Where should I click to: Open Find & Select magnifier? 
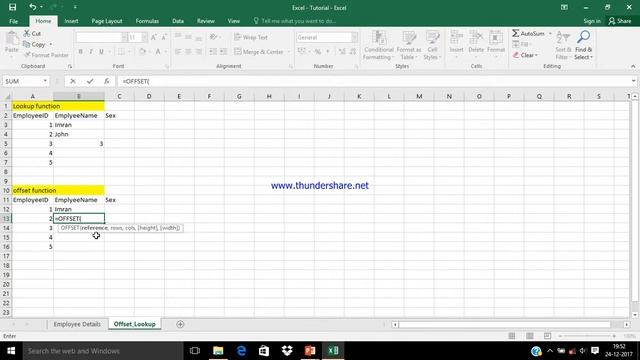pyautogui.click(x=583, y=46)
